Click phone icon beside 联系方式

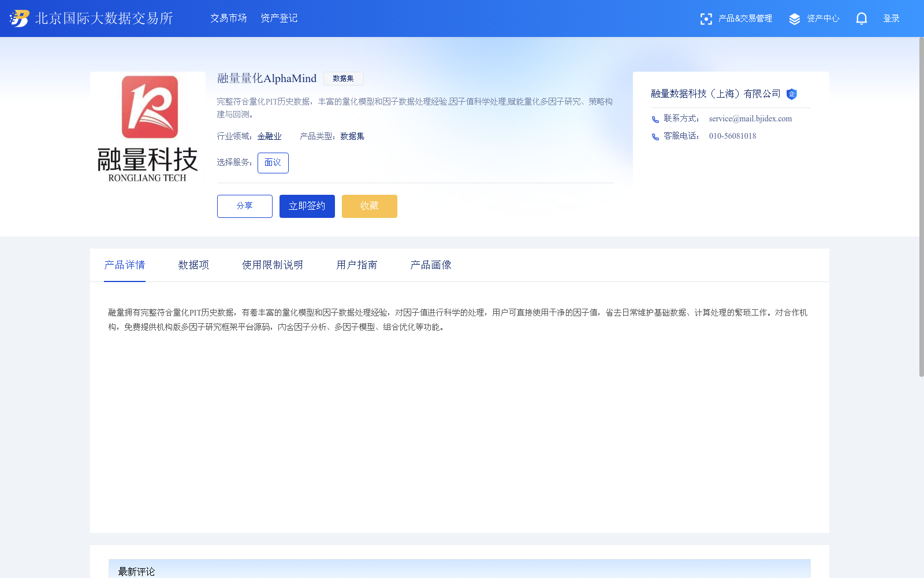click(655, 120)
